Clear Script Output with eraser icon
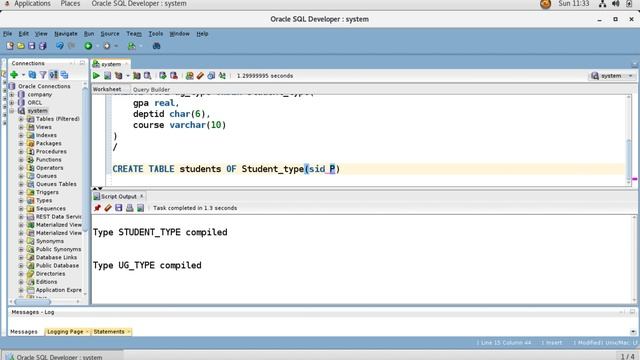Screen dimensions: 640x360 point(108,208)
